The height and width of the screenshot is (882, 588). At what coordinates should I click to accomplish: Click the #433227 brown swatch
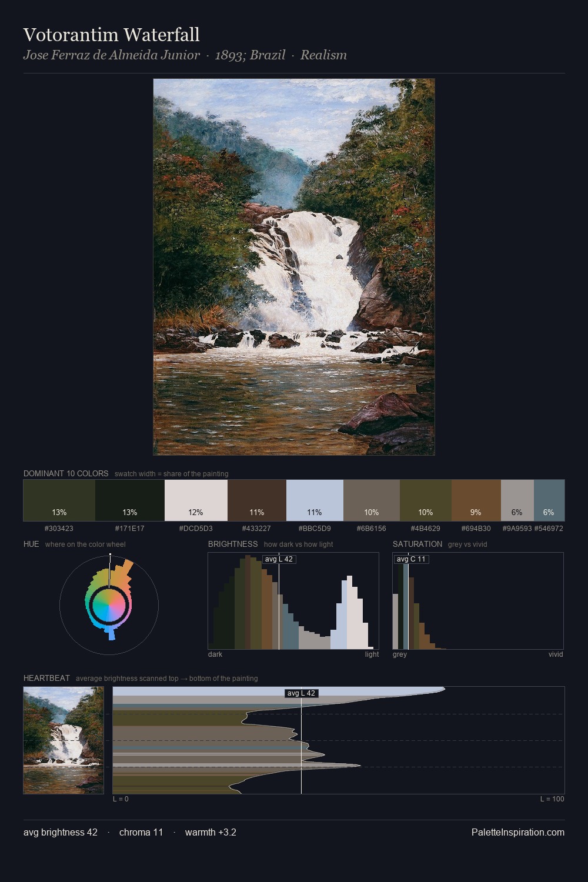click(257, 500)
